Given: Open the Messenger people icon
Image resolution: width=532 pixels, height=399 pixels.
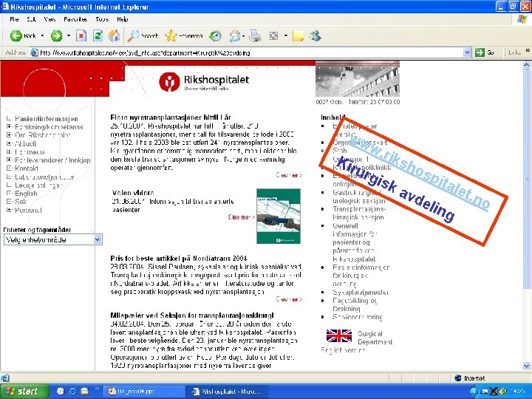Looking at the screenshot, I should pyautogui.click(x=316, y=35).
